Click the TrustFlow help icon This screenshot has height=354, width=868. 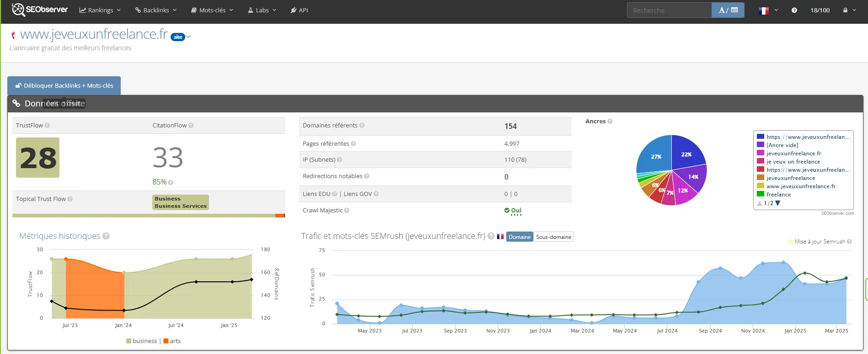point(47,126)
